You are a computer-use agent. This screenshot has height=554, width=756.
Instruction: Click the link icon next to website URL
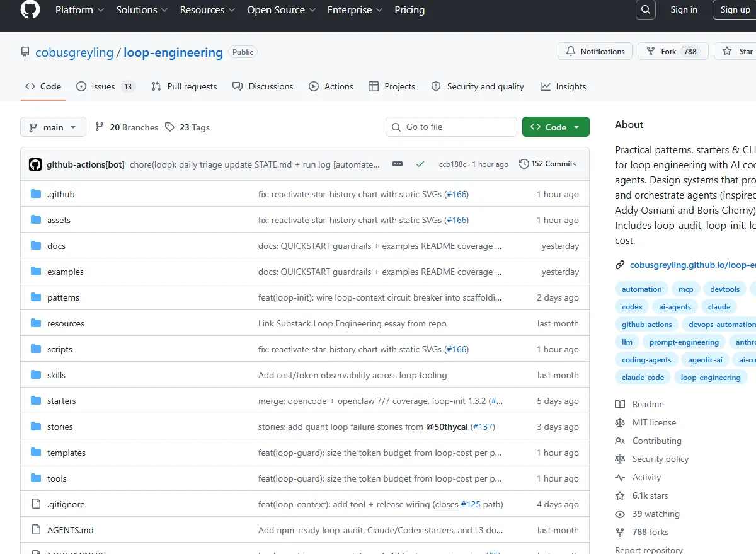coord(620,265)
